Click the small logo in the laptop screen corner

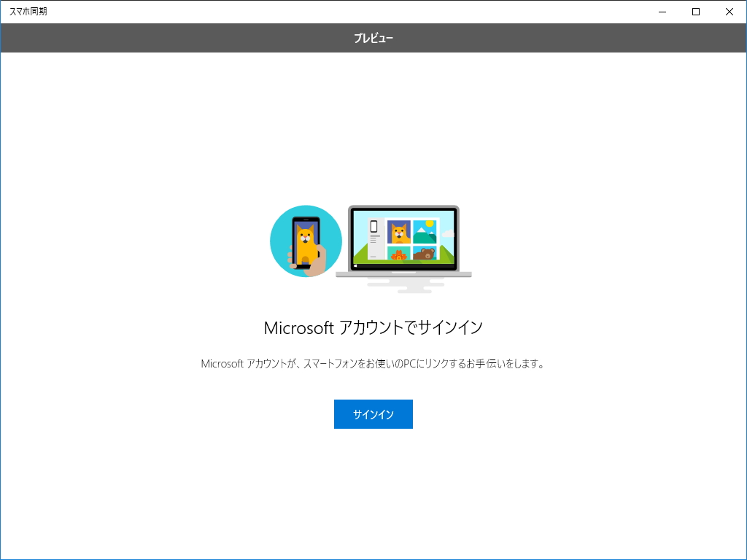click(356, 265)
